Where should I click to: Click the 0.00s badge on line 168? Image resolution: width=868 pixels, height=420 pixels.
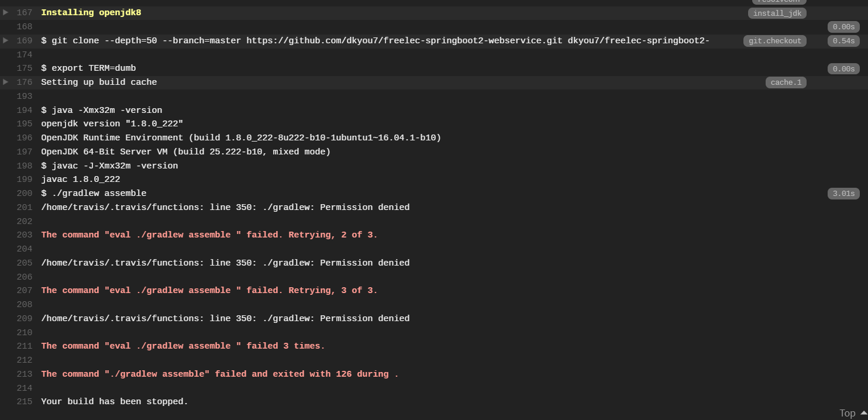coord(843,27)
